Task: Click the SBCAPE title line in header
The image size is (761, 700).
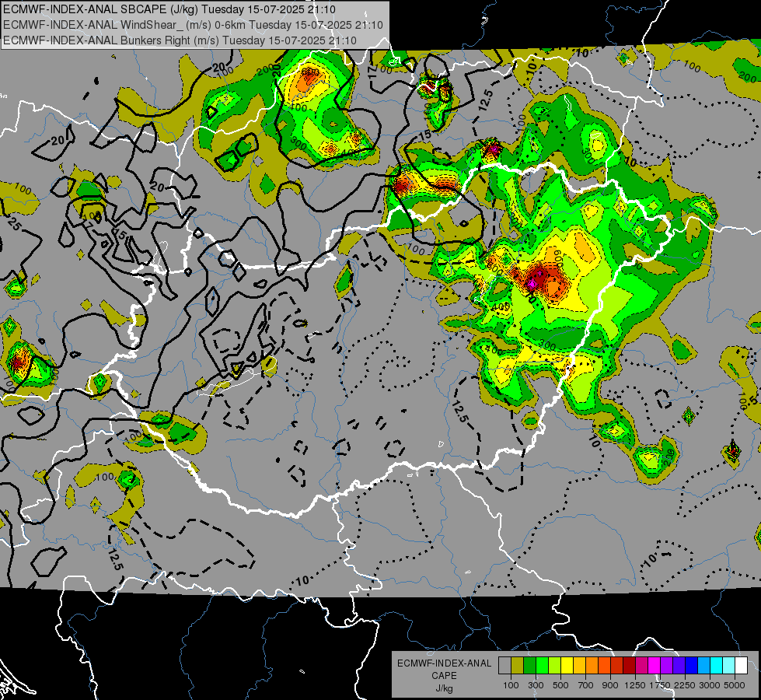Action: (x=169, y=9)
